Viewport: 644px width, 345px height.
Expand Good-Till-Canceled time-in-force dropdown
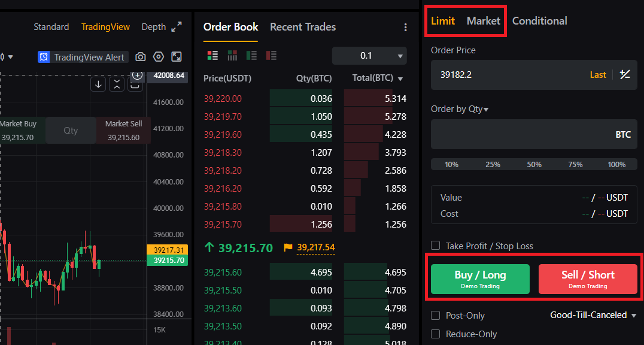(593, 315)
